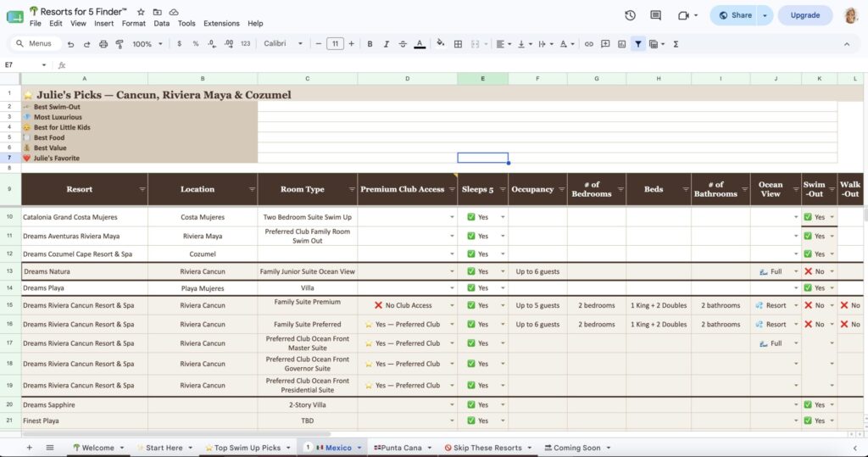Open the Room Type column filter

click(x=352, y=189)
